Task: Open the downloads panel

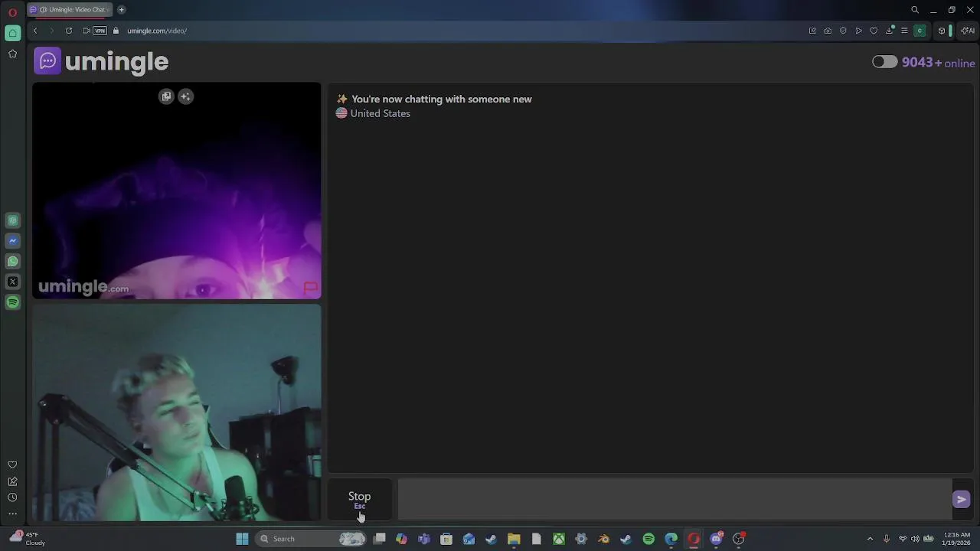Action: coord(890,31)
